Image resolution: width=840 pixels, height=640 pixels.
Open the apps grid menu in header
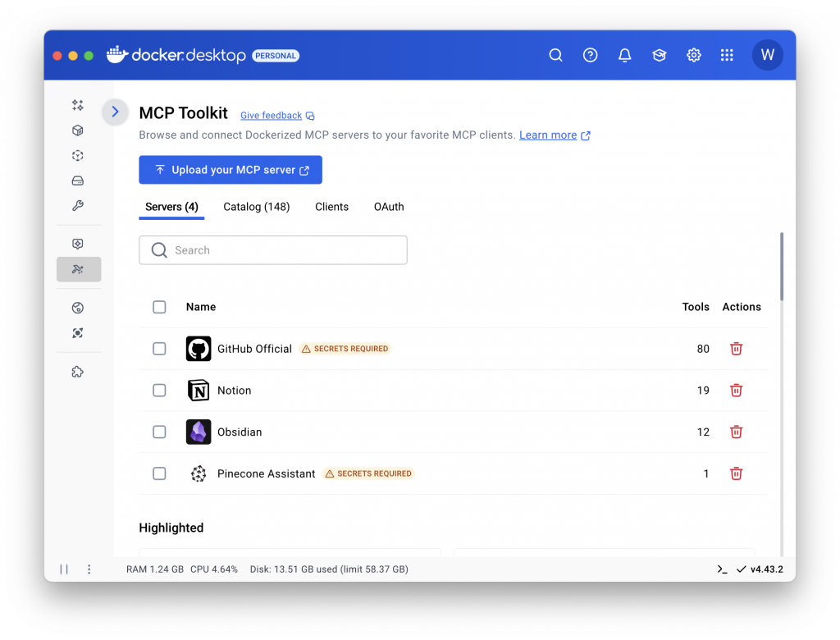(x=727, y=55)
